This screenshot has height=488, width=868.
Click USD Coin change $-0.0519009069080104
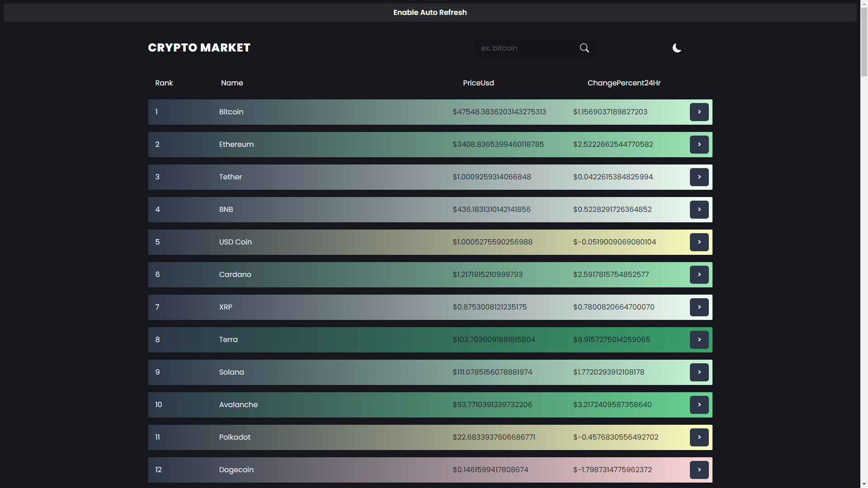pos(614,242)
